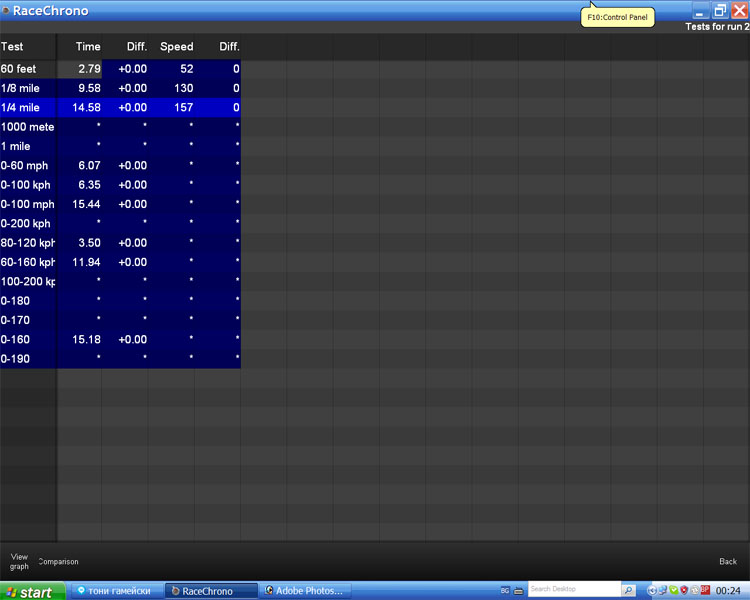
Task: Click the 0-100 kph row label
Action: coord(25,185)
